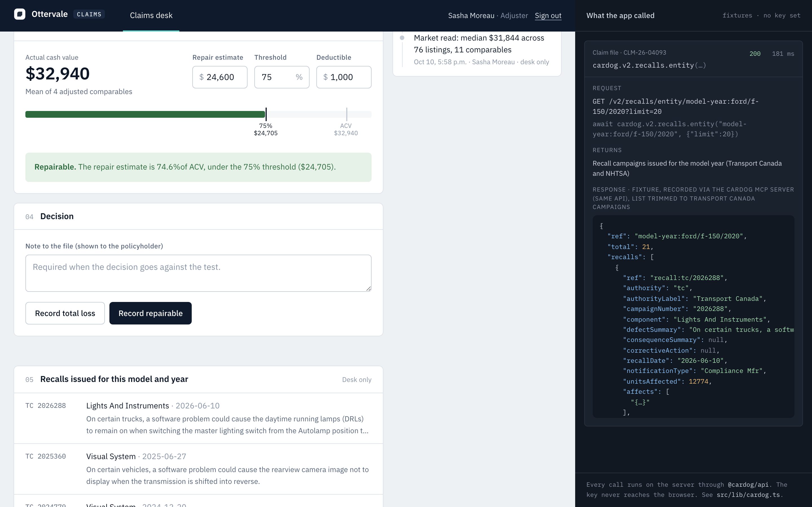Click the CLAIMS badge beside Ottervale
Viewport: 812px width, 507px height.
89,14
